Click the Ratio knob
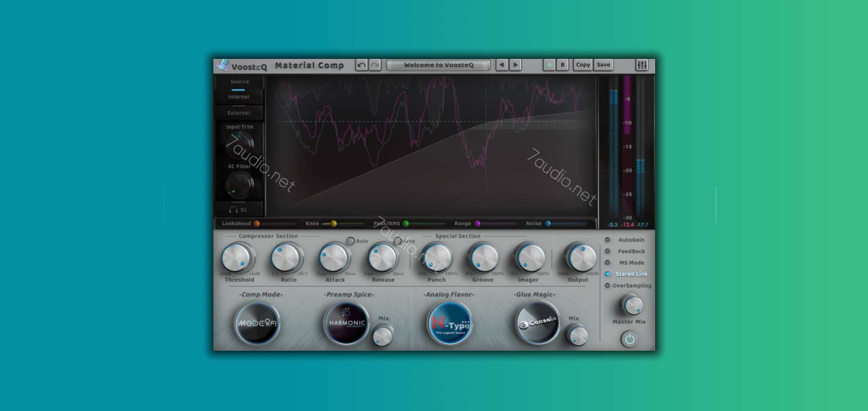 [x=286, y=258]
